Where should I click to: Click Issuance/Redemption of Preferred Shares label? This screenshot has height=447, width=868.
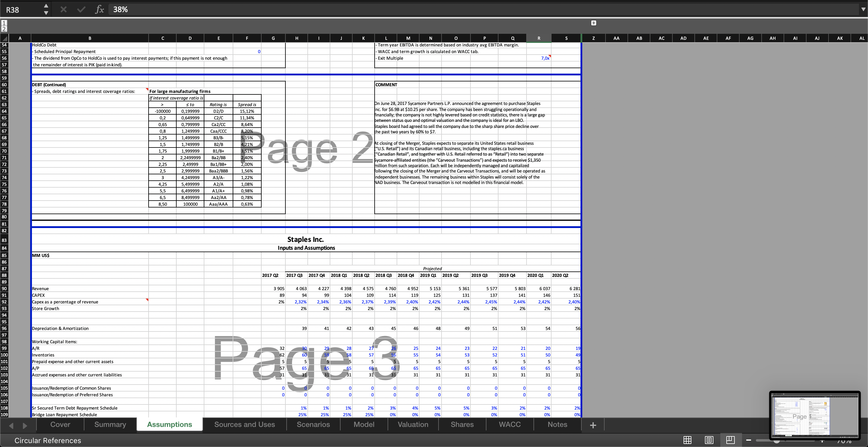point(72,395)
